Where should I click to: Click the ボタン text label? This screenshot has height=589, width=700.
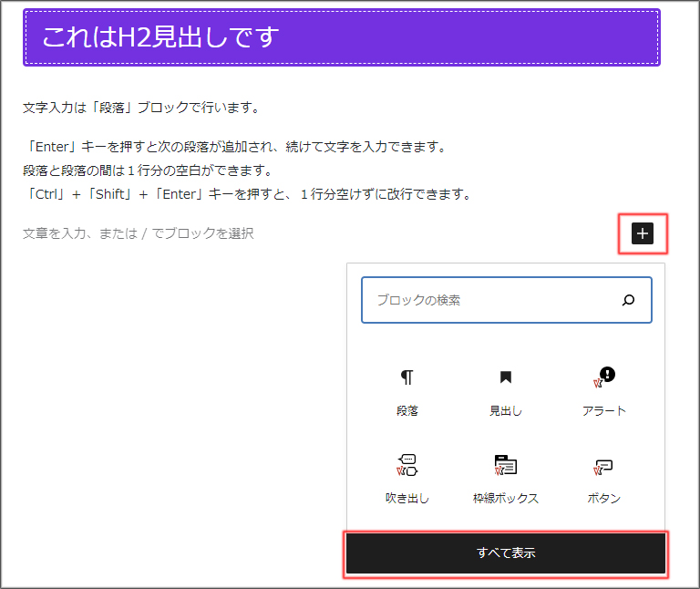tap(604, 499)
